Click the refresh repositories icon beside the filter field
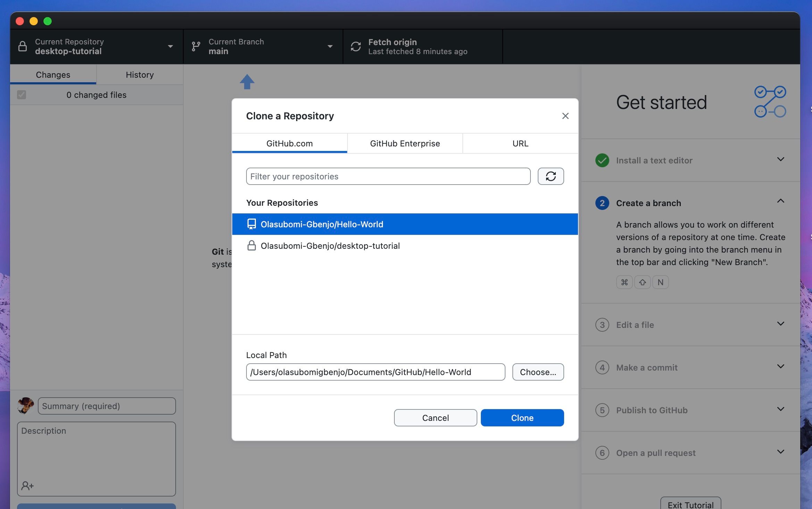Viewport: 812px width, 509px height. click(x=551, y=176)
